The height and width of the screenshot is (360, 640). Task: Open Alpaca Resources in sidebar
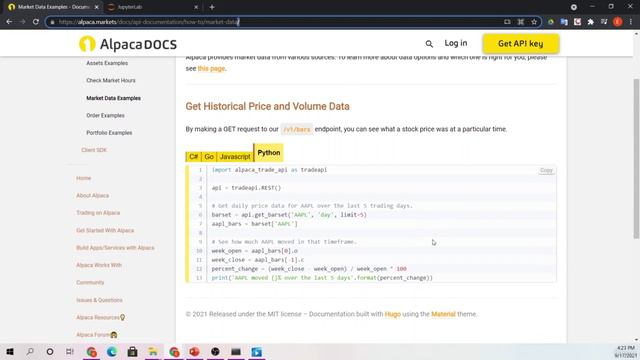100,317
